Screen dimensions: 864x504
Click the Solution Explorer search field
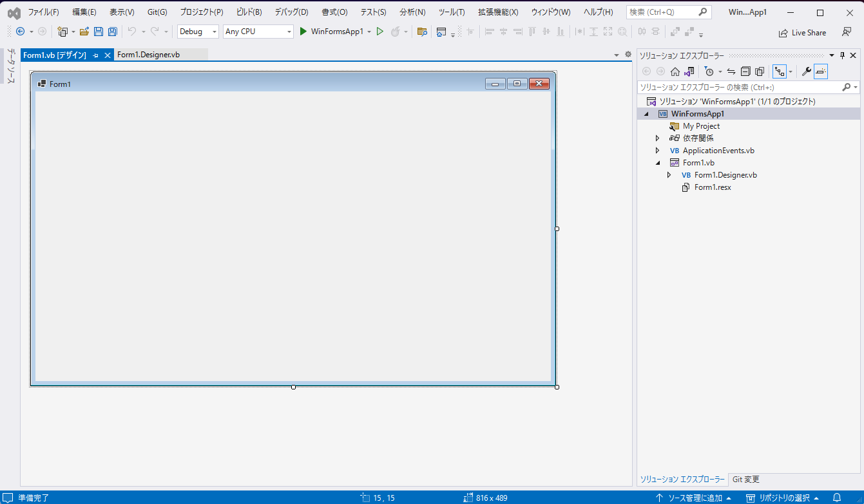[x=748, y=87]
